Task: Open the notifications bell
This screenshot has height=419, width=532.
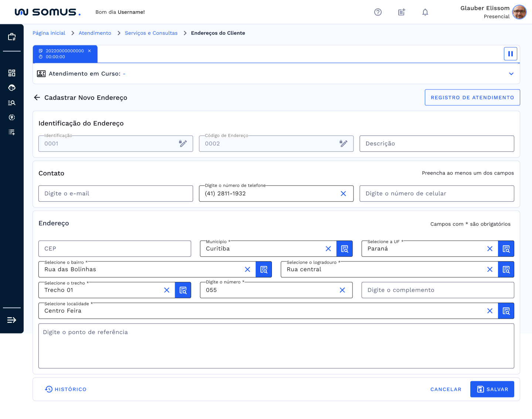Action: pos(425,12)
